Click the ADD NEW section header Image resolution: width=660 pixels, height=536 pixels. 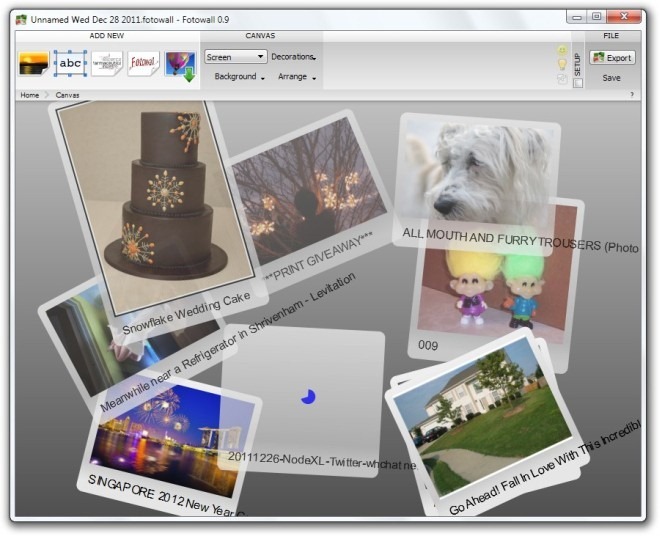106,36
